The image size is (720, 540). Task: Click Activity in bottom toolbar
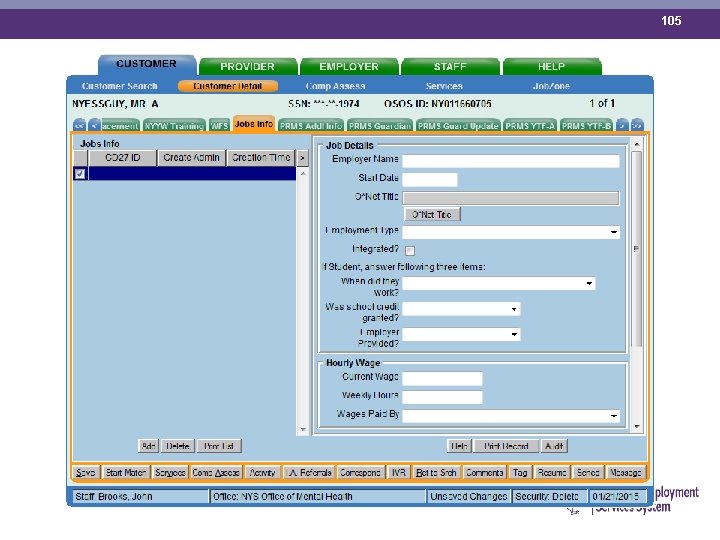point(262,472)
